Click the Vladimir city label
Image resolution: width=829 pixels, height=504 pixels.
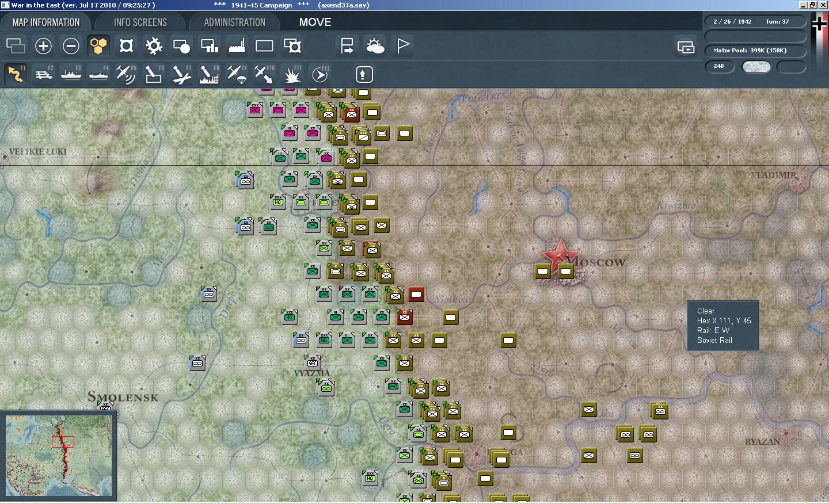774,175
